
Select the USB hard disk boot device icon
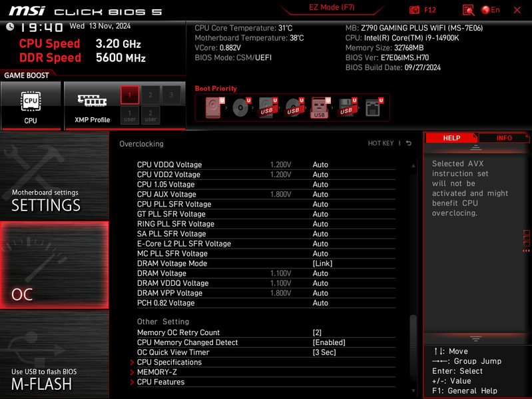pyautogui.click(x=268, y=107)
